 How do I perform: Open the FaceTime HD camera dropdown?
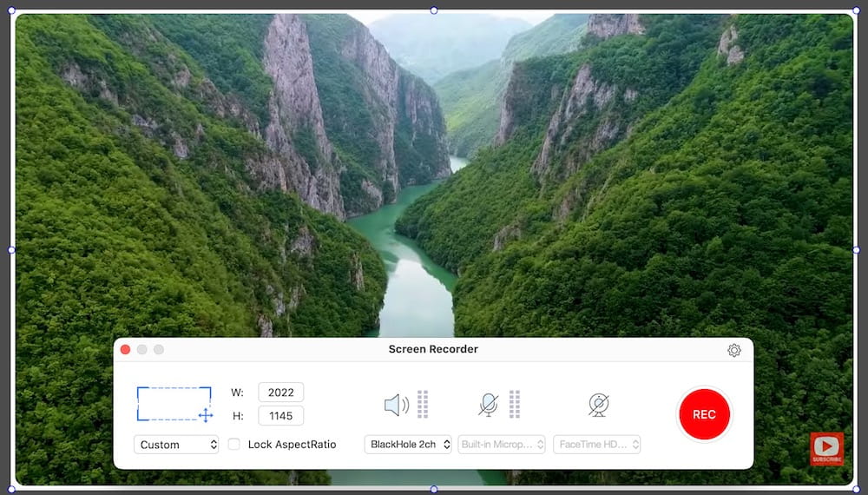click(x=597, y=444)
